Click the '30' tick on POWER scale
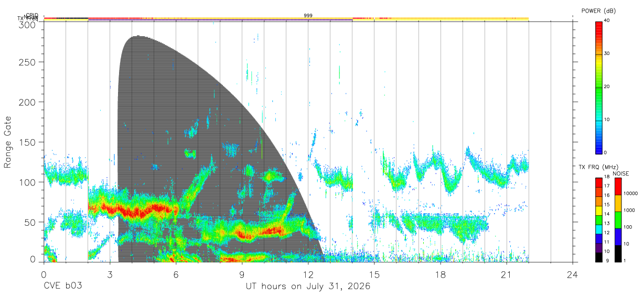This screenshot has width=644, height=297. [x=607, y=54]
